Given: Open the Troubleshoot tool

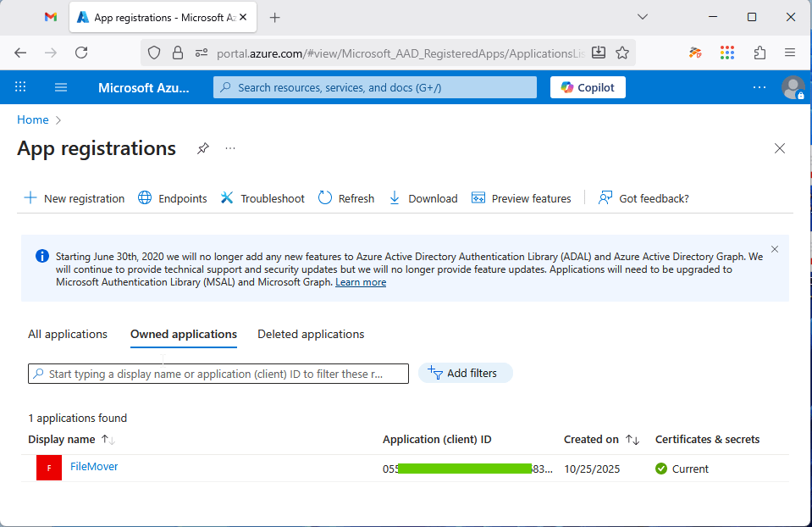Looking at the screenshot, I should point(262,197).
